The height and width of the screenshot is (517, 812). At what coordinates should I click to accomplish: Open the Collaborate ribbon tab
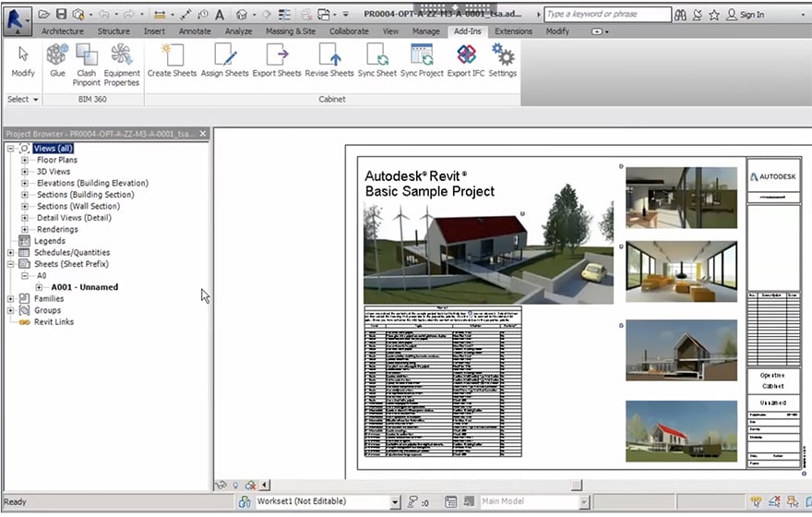click(x=349, y=31)
